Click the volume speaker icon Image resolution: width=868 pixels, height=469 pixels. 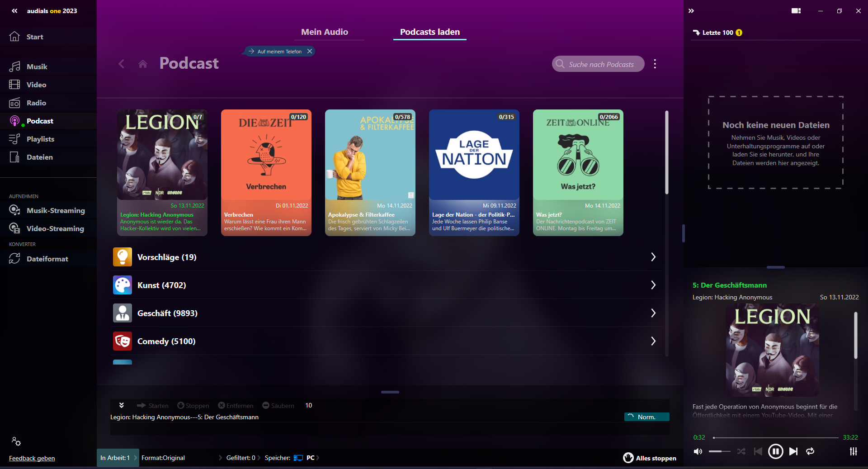tap(698, 451)
